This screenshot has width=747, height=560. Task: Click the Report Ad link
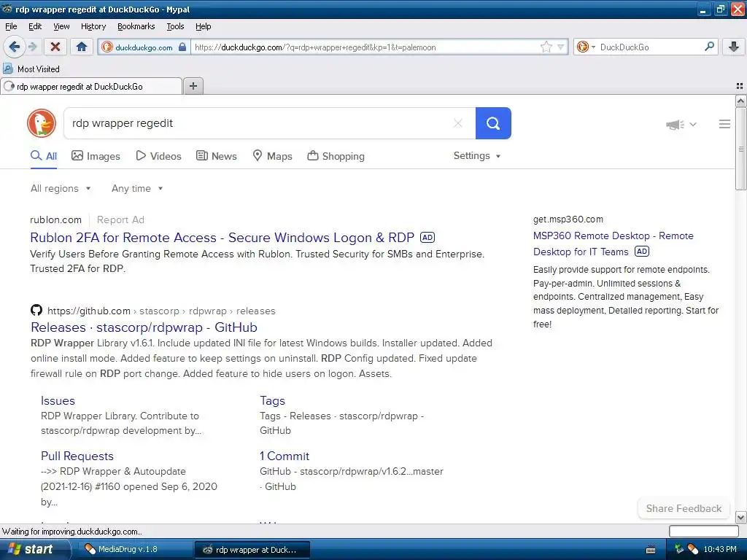120,220
